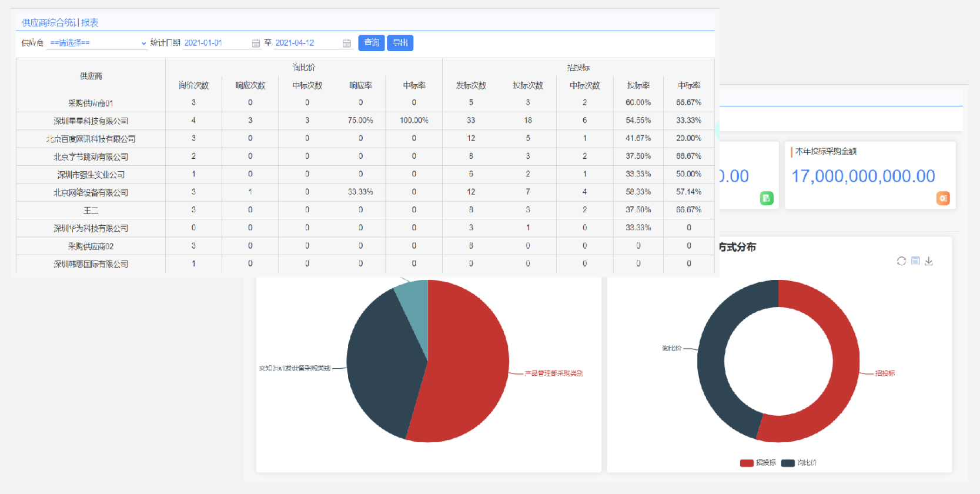Image resolution: width=980 pixels, height=494 pixels.
Task: Click supplier row 采购供应商01
Action: 91,103
